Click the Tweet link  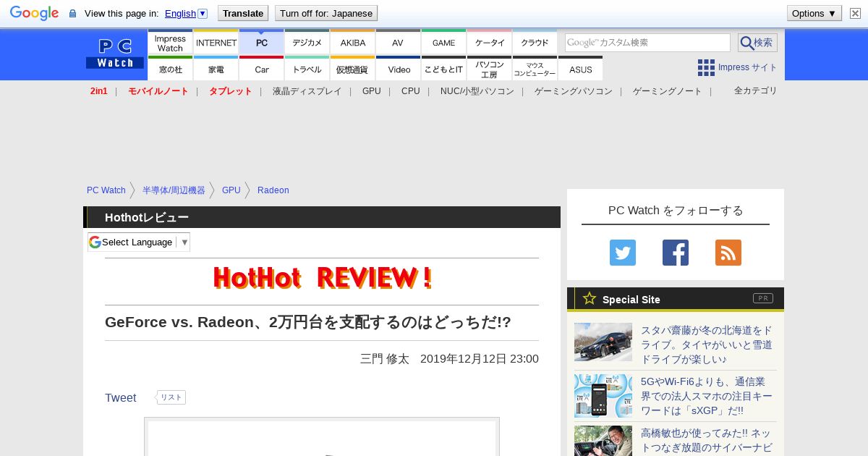121,397
